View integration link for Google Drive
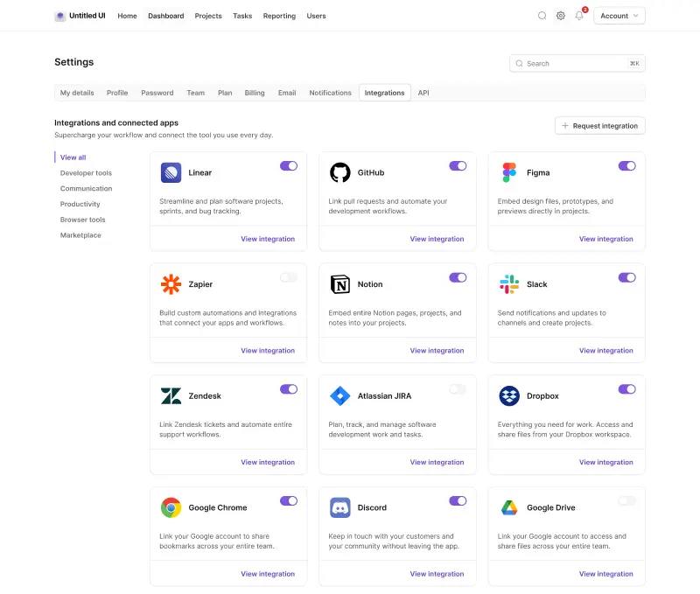Screen dimensions: 700x594 [x=606, y=574]
